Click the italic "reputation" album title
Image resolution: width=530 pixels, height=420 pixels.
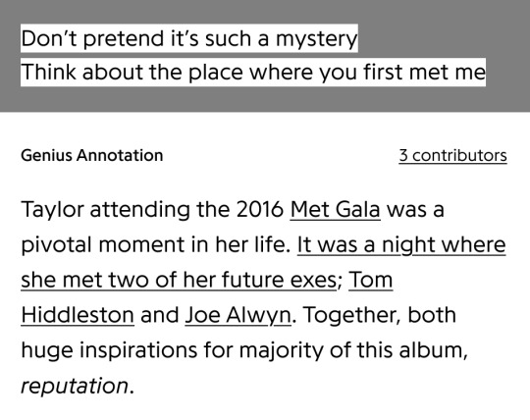tap(75, 386)
